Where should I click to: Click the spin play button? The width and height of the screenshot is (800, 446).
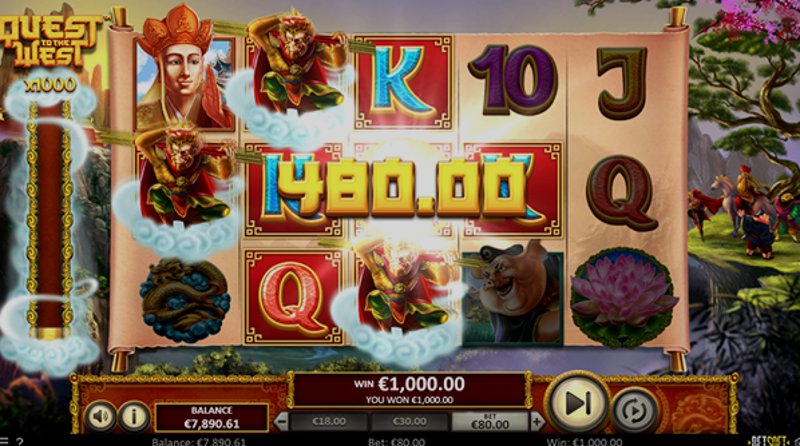pyautogui.click(x=578, y=403)
